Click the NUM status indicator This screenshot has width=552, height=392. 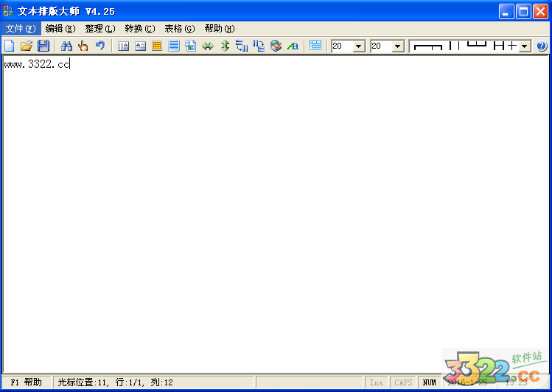coord(429,382)
